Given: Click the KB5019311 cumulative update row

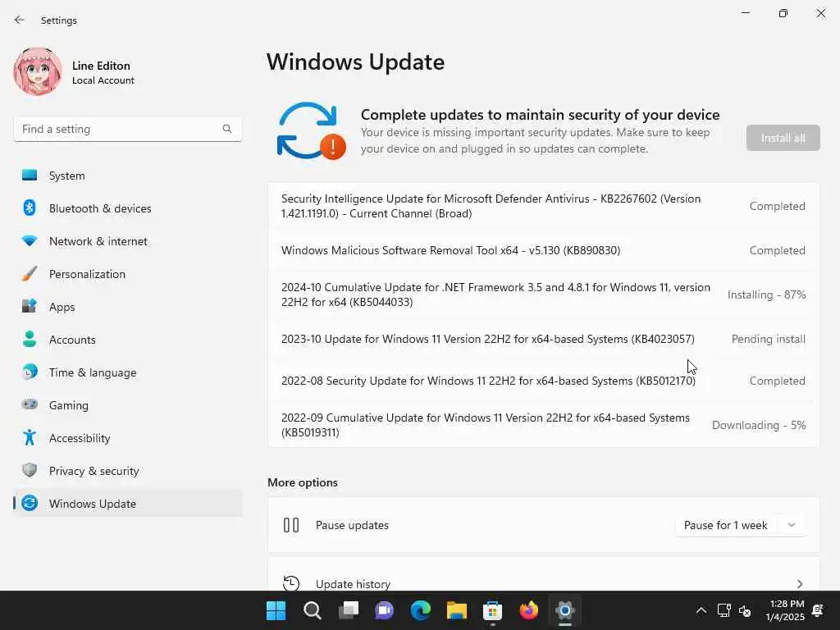Looking at the screenshot, I should (543, 425).
